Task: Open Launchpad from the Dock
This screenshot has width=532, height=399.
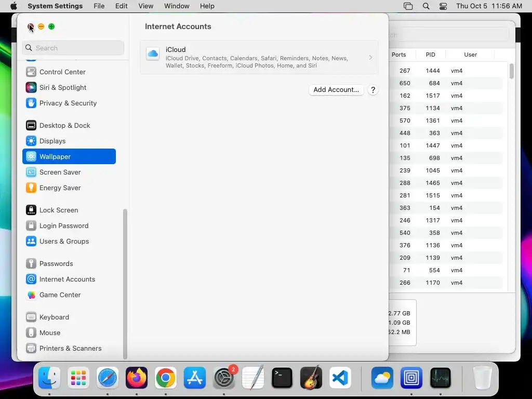Action: click(x=78, y=378)
